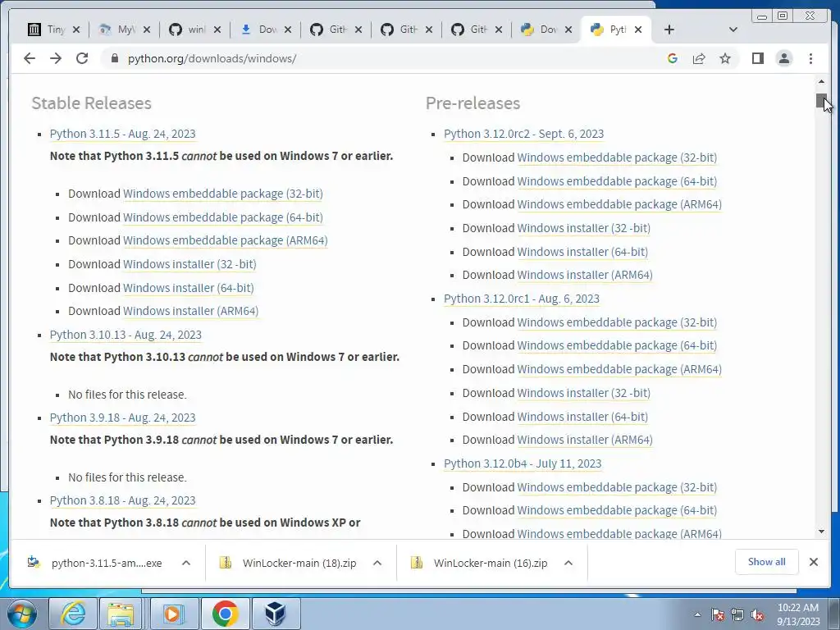
Task: Click the Google icon in address bar
Action: 673,58
